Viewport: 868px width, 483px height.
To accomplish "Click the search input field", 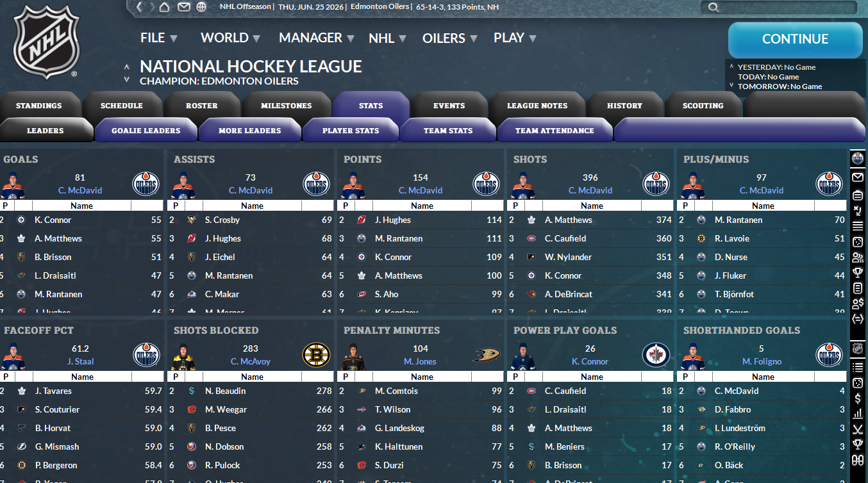I will (779, 8).
